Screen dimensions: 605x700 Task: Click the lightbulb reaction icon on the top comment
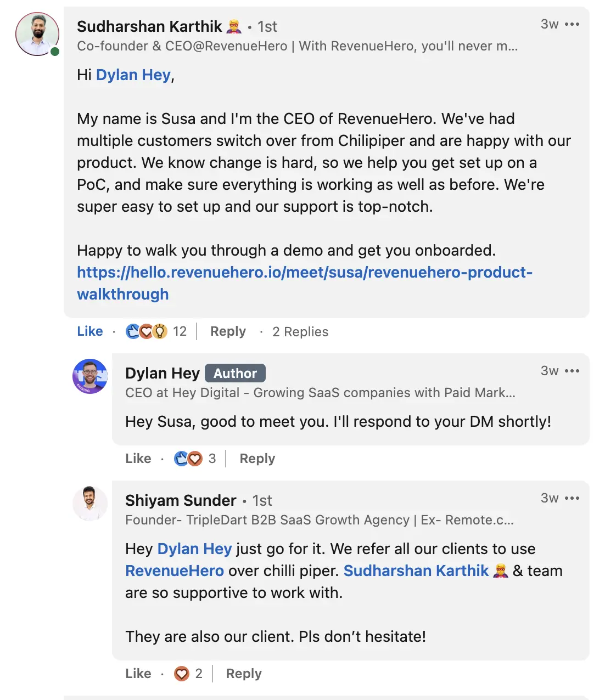point(160,331)
